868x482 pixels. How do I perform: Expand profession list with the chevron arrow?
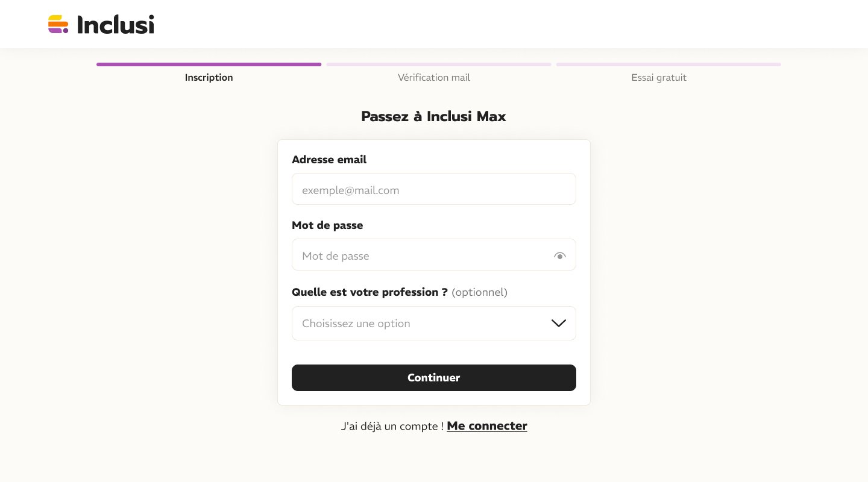coord(559,324)
